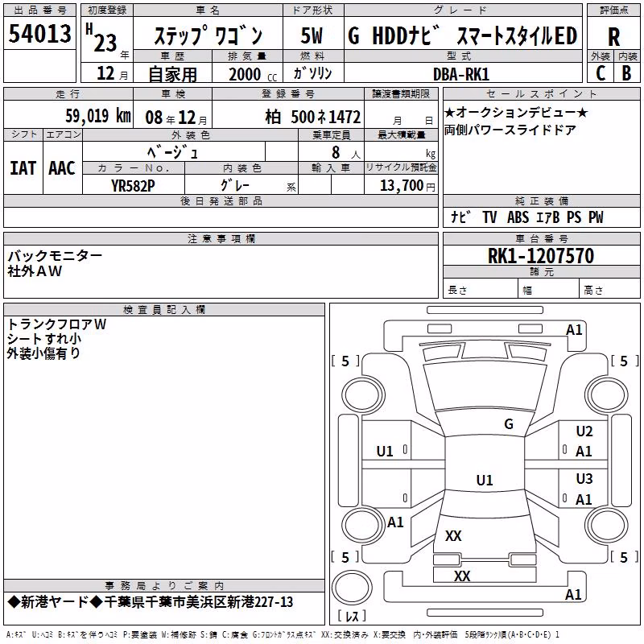Click ナビ in the genuine equipment row

pyautogui.click(x=460, y=217)
